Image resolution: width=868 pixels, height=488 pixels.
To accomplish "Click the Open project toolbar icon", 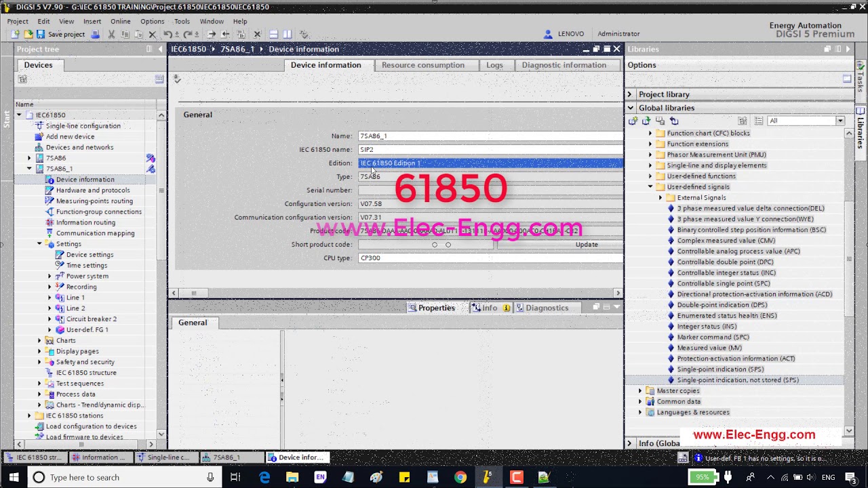I will 28,34.
